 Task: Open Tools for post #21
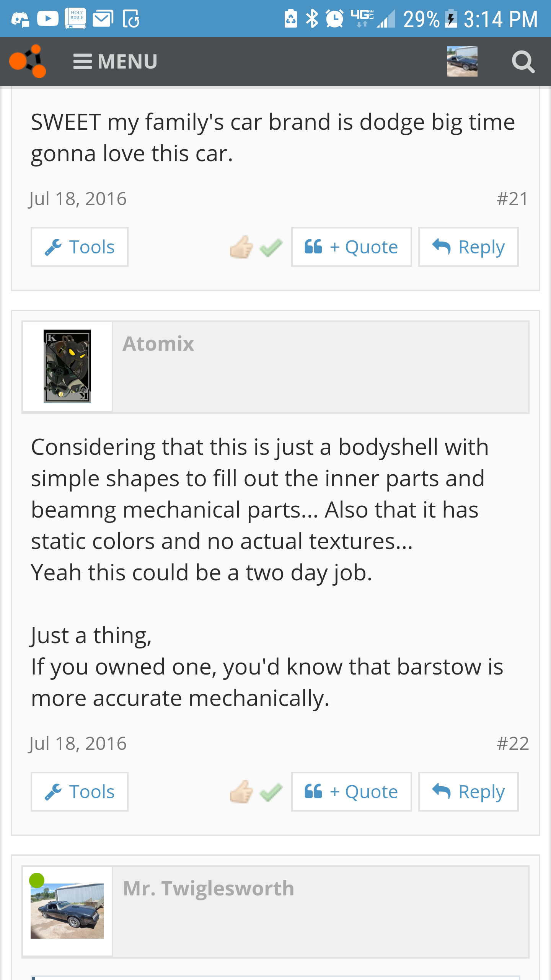[80, 247]
